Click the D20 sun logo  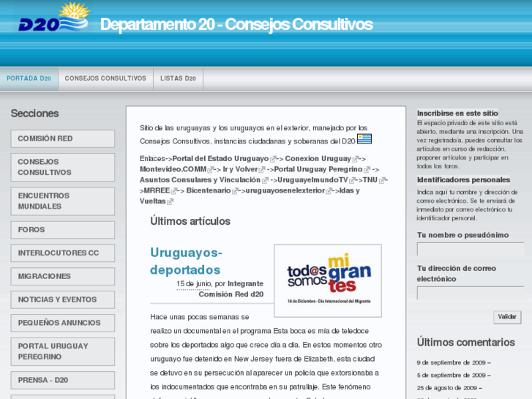tap(54, 17)
